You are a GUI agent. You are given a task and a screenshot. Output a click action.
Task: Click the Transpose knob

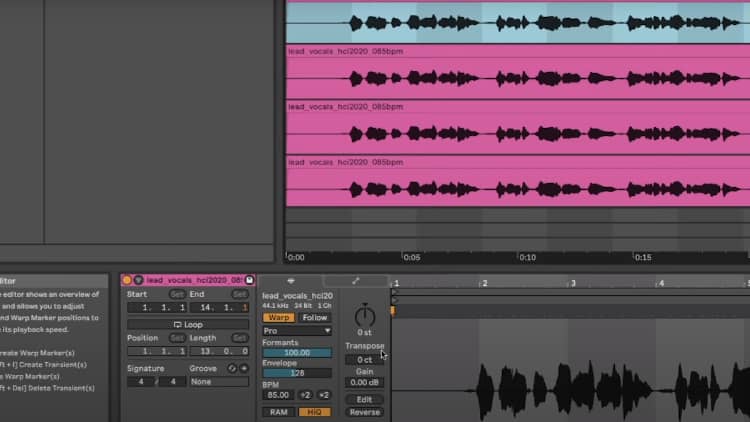click(364, 316)
